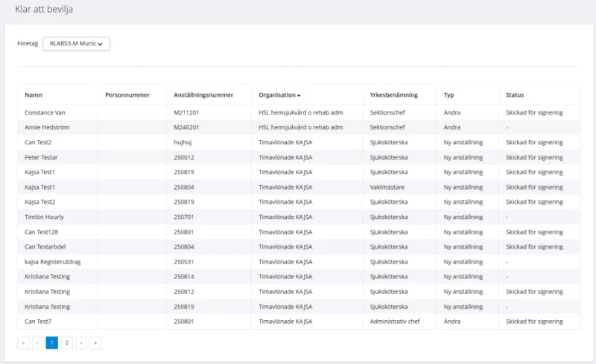Sort by Typ column header

[x=448, y=95]
